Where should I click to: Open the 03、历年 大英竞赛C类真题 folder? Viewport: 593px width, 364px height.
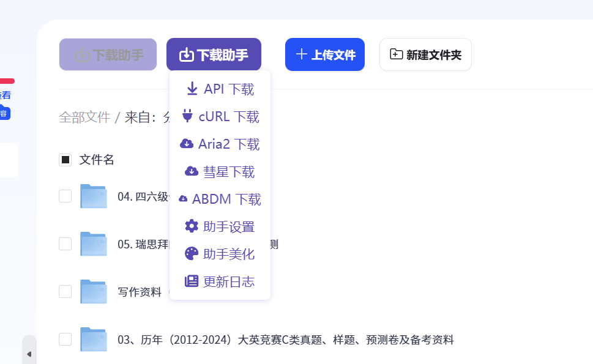point(285,340)
